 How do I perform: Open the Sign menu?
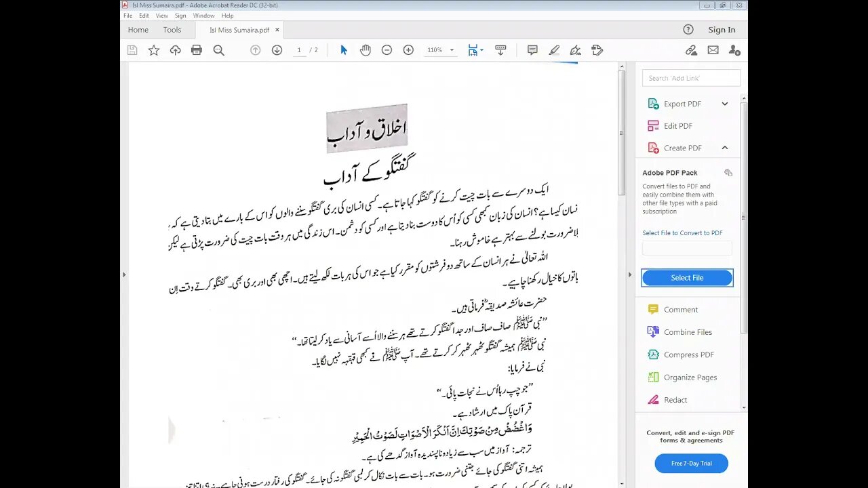pos(180,16)
